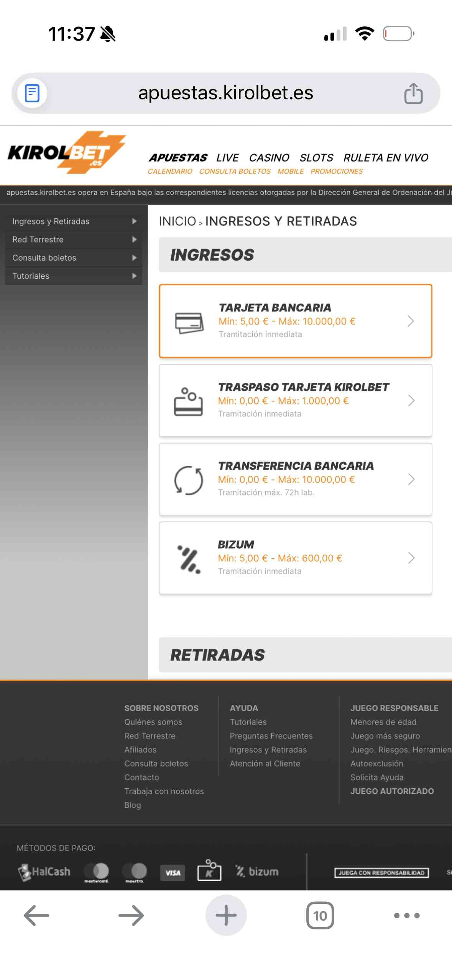This screenshot has width=452, height=980.
Task: Open the PROMOCIONES submenu link
Action: click(x=336, y=171)
